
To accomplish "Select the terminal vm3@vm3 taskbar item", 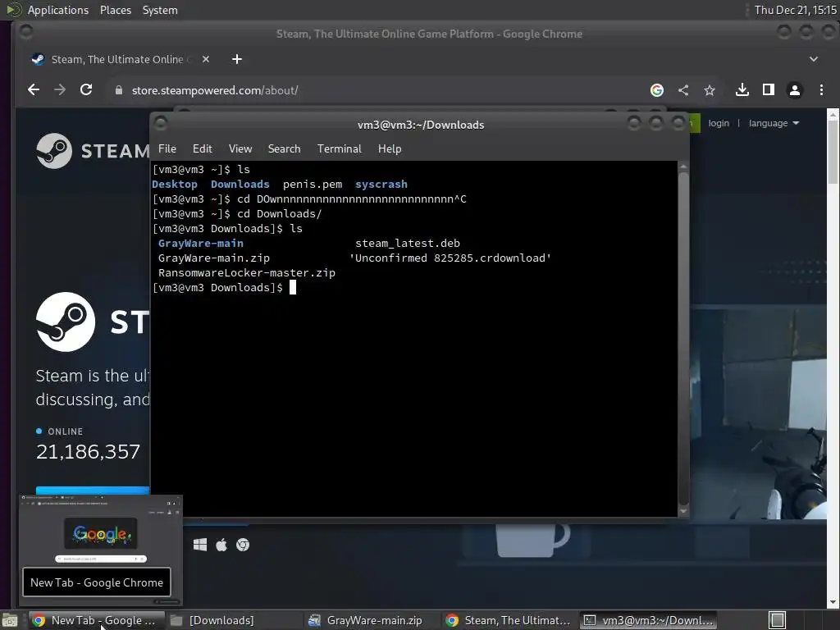I will pyautogui.click(x=649, y=620).
